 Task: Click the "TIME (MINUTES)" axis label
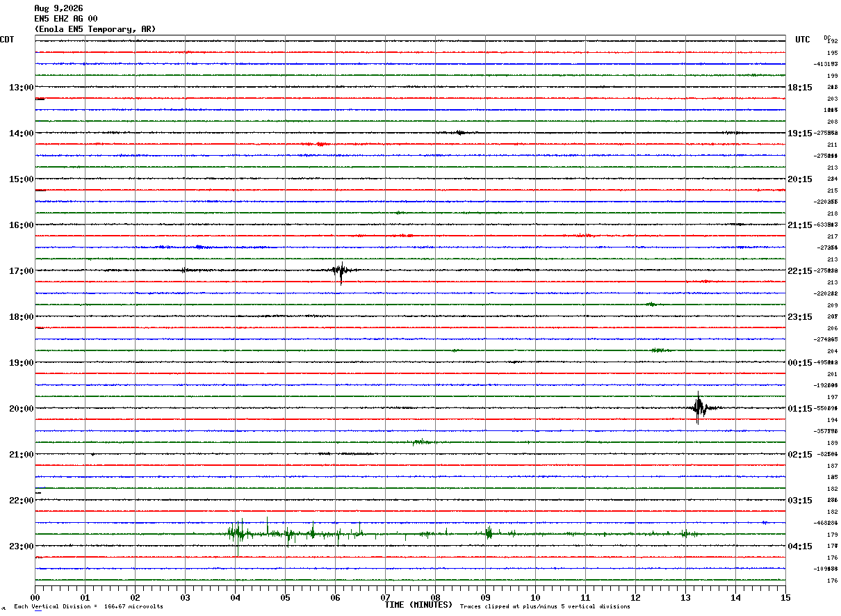pos(418,605)
